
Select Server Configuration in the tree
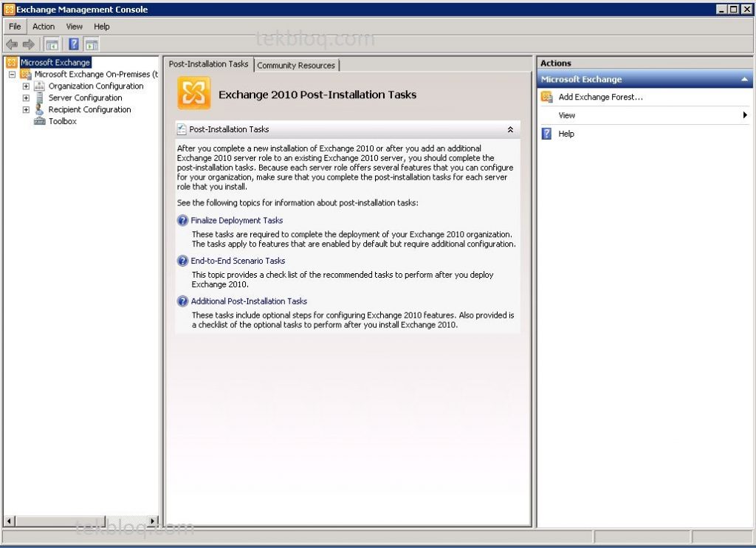coord(86,97)
